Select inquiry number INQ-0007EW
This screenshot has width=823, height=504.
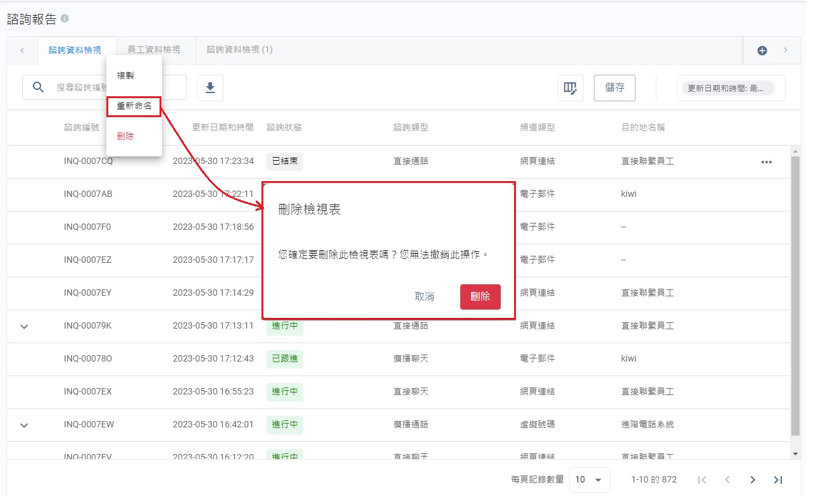89,424
